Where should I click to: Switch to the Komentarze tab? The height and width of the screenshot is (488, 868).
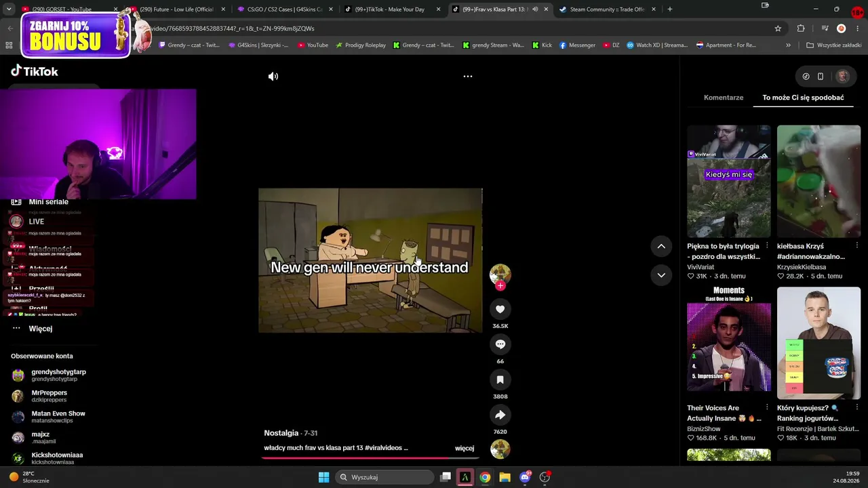tap(724, 98)
